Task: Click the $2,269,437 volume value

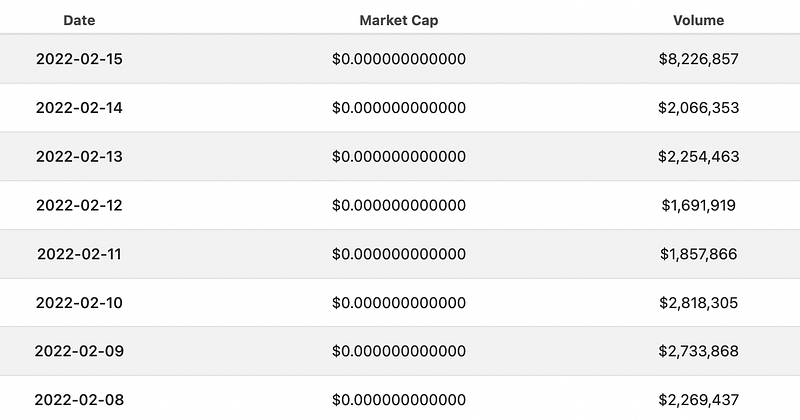Action: click(698, 400)
